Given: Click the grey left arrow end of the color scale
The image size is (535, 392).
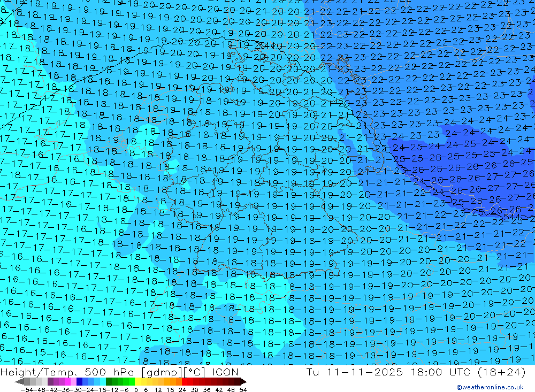Looking at the screenshot, I should tap(19, 381).
